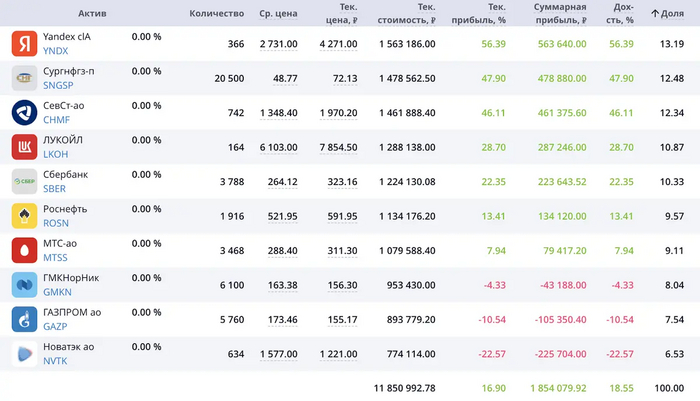The height and width of the screenshot is (401, 700).
Task: Click the Yandex company logo icon
Action: [24, 44]
